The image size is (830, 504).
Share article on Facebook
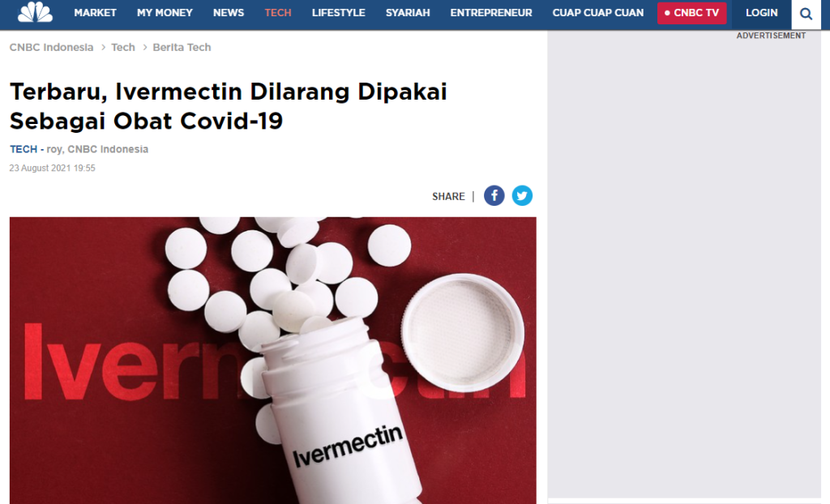[494, 196]
